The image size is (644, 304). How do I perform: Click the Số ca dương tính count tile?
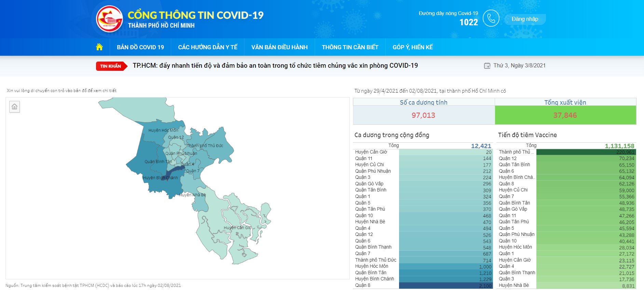coord(423,115)
